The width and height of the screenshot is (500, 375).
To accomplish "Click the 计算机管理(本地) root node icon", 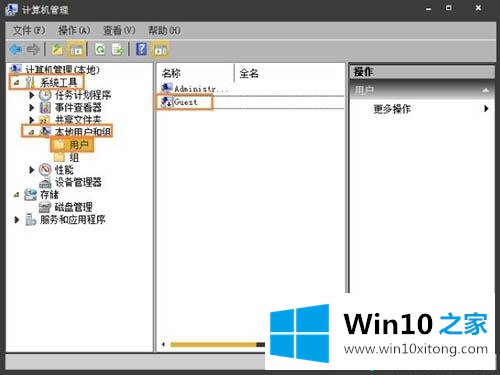I will coord(16,69).
